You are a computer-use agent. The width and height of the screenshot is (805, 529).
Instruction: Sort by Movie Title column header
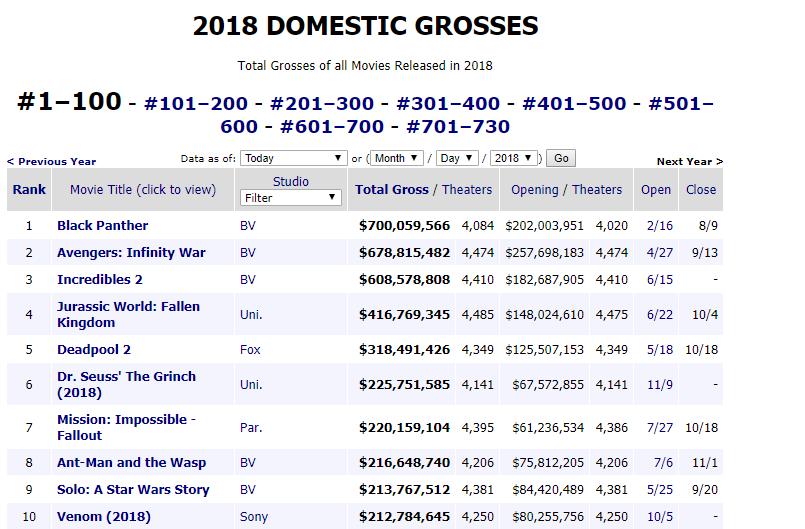point(142,189)
